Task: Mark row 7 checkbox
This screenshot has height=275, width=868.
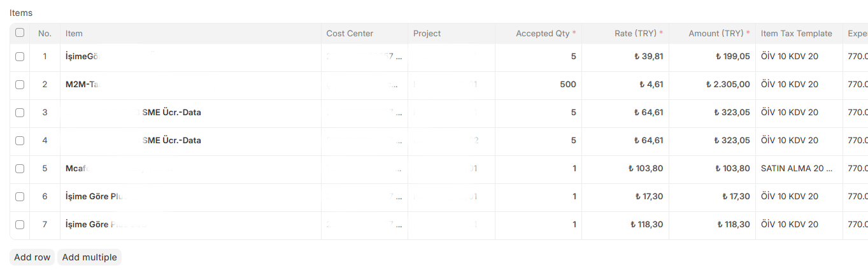Action: pyautogui.click(x=20, y=225)
